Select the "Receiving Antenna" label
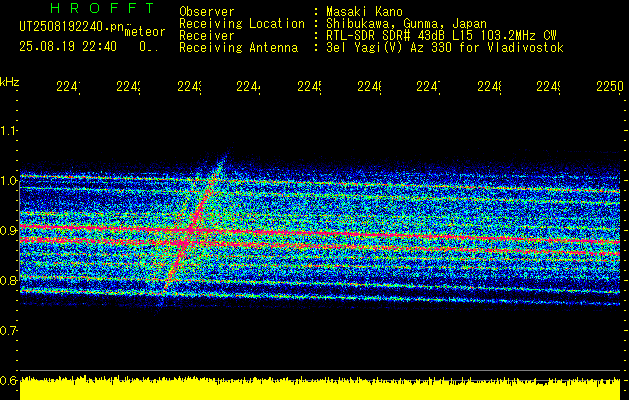The image size is (629, 400). coord(238,48)
